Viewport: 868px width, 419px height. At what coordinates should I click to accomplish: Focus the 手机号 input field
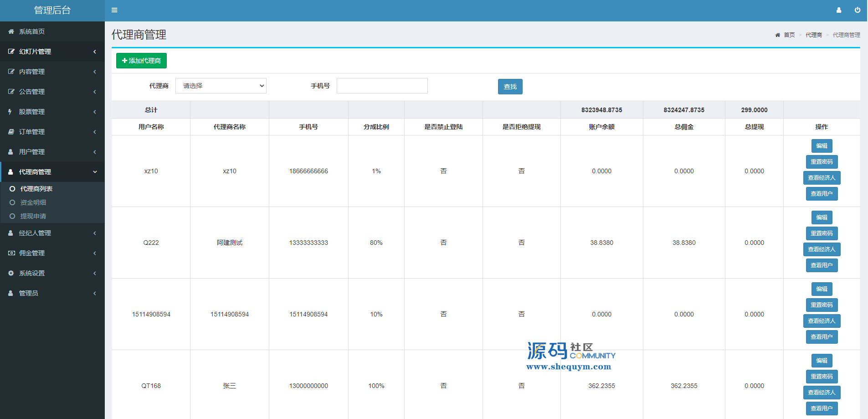[382, 86]
